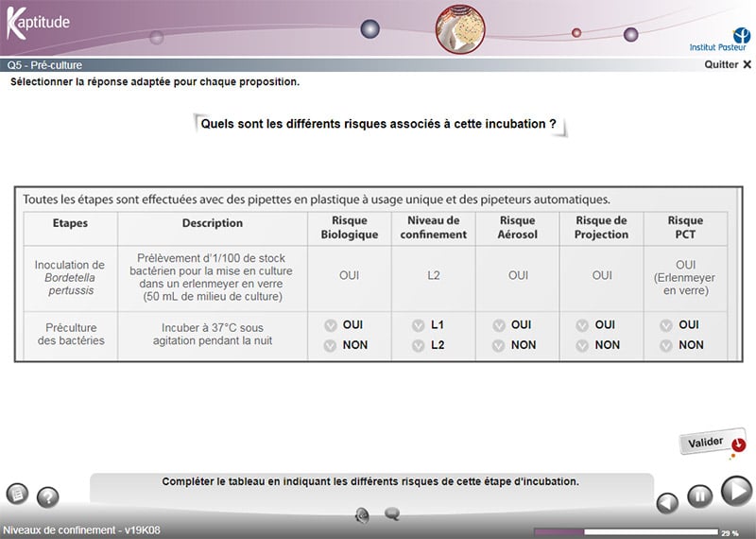Pause the lesson playback
The width and height of the screenshot is (756, 539).
699,496
